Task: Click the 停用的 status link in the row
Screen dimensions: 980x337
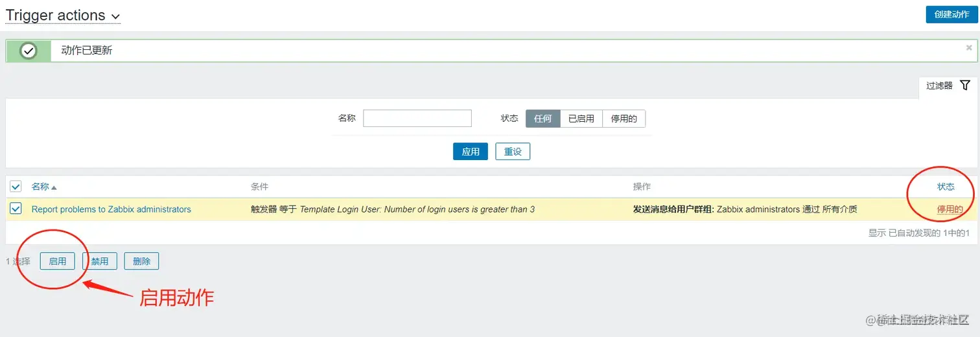Action: point(950,209)
